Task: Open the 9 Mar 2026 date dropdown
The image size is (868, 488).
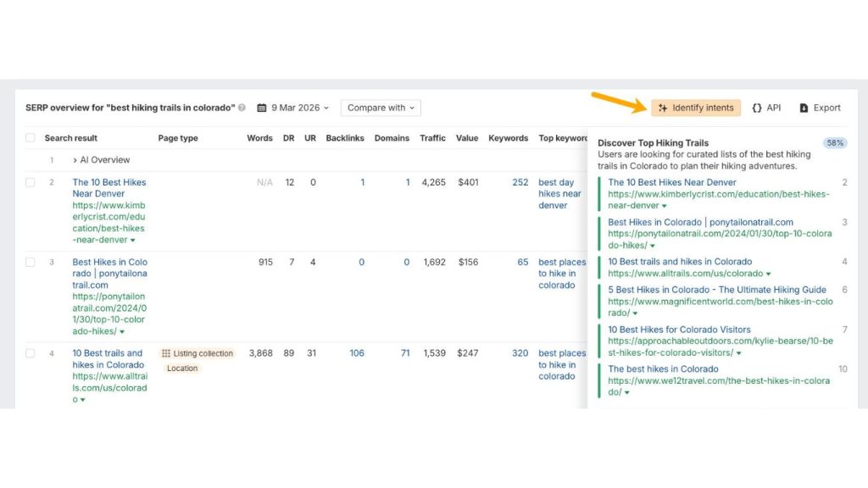Action: [x=293, y=108]
